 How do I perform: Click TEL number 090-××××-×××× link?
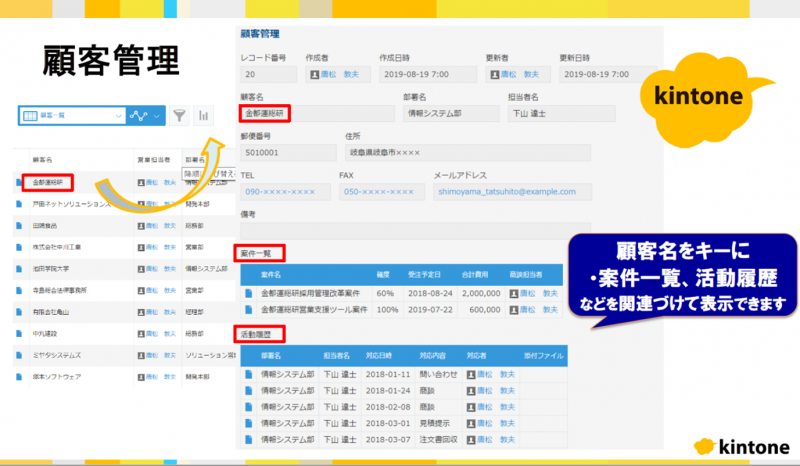coord(280,192)
